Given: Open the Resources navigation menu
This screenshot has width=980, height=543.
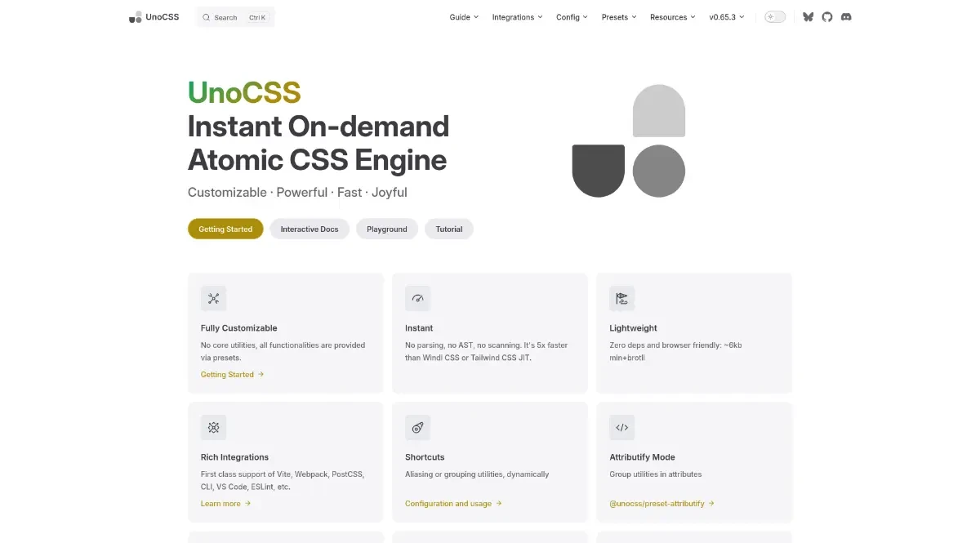Looking at the screenshot, I should tap(672, 17).
